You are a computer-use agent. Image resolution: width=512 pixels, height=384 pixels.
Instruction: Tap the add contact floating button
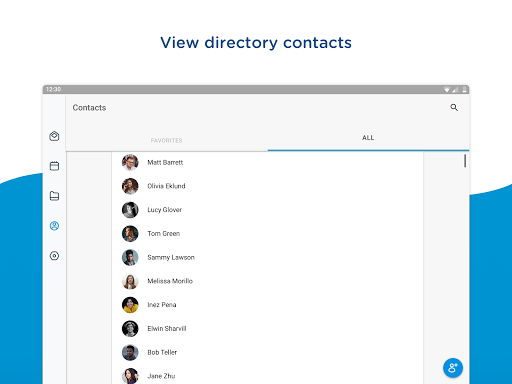click(x=453, y=368)
